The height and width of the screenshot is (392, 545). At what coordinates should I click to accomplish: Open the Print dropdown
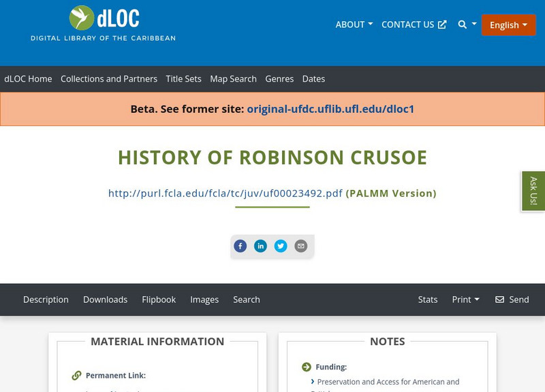[465, 299]
